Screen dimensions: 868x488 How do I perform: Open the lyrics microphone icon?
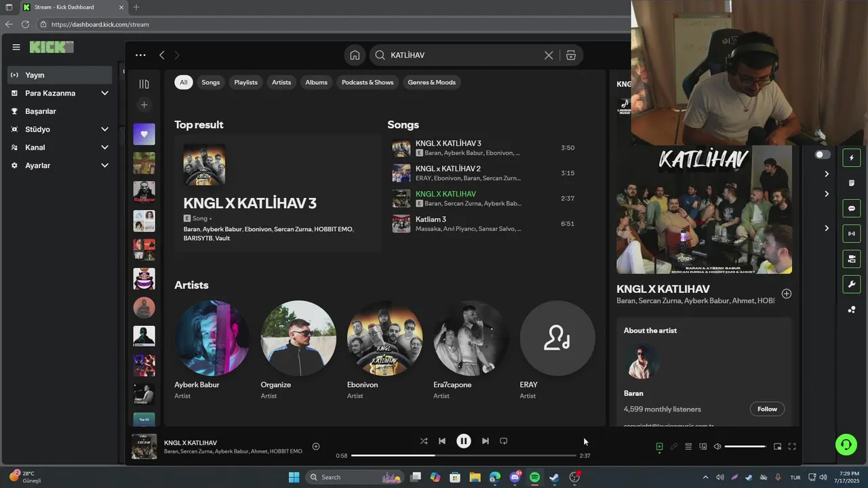(x=673, y=447)
